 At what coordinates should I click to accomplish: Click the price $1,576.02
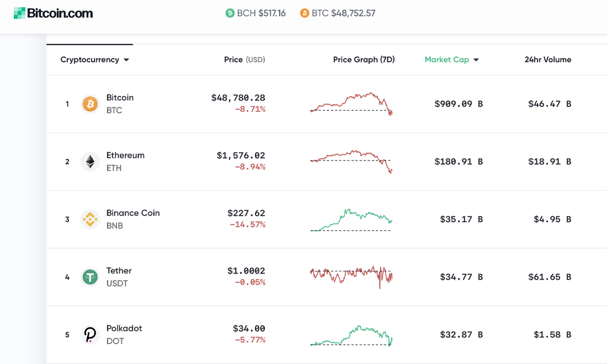click(241, 156)
